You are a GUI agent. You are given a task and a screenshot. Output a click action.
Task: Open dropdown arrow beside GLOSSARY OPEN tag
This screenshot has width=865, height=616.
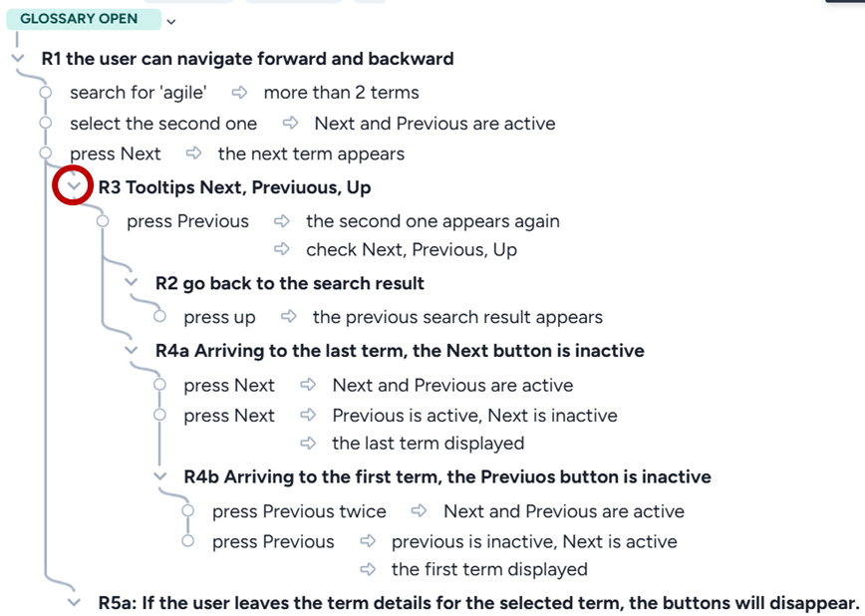pos(171,21)
